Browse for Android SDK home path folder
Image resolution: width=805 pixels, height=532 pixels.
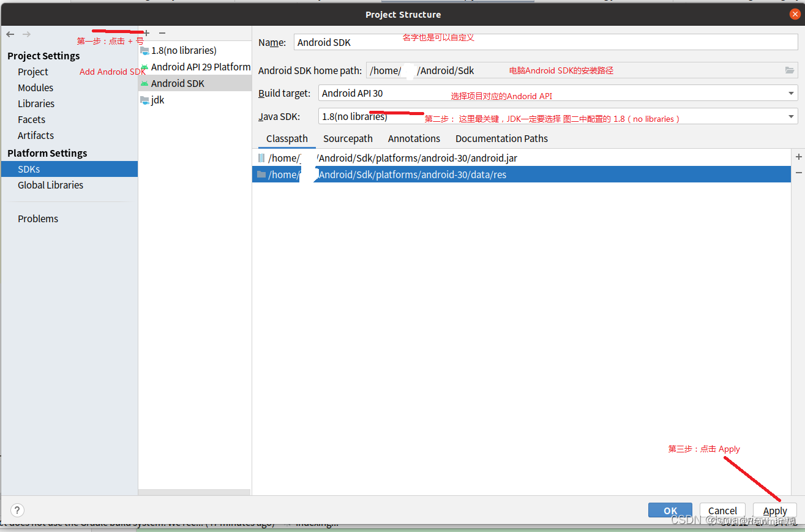point(790,70)
